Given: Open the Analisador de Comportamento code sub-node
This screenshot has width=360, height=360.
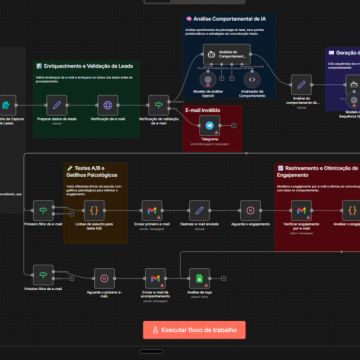Looking at the screenshot, I should click(x=252, y=80).
